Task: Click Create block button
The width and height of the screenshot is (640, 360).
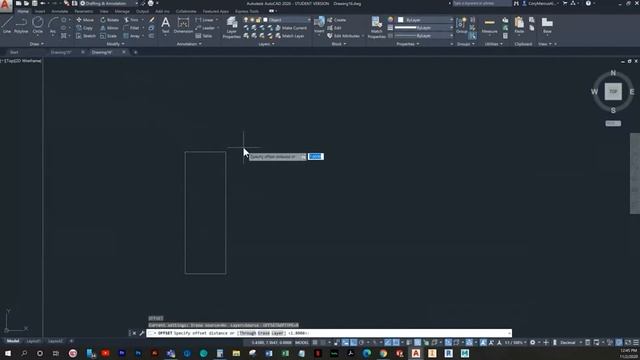Action: click(x=336, y=20)
